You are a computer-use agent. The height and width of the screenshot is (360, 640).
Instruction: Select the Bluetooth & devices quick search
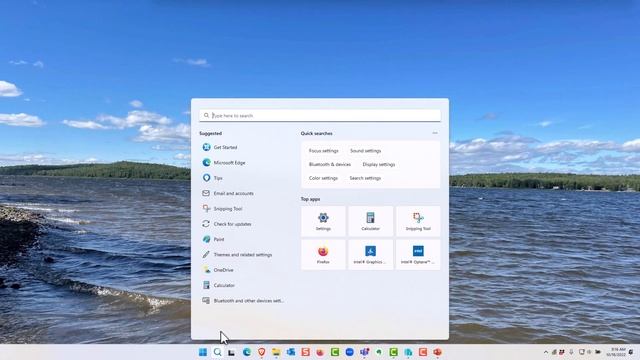[330, 164]
